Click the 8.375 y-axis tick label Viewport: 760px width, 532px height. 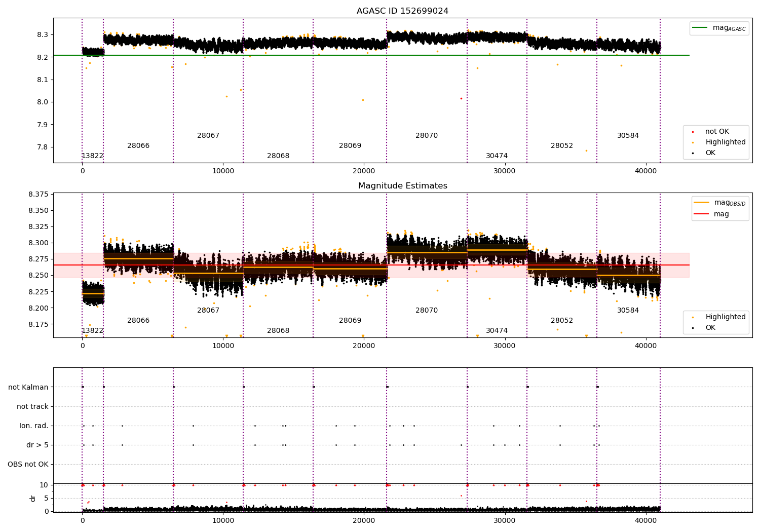pyautogui.click(x=39, y=195)
